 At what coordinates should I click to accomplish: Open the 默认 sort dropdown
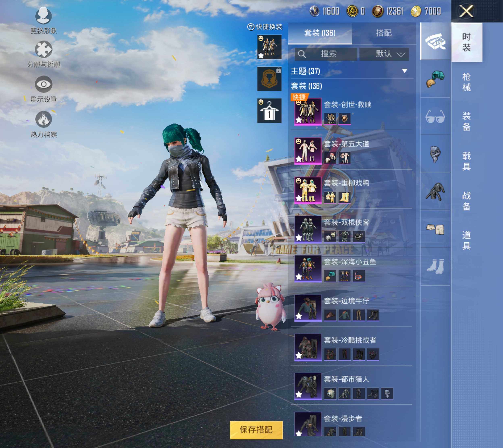point(384,54)
